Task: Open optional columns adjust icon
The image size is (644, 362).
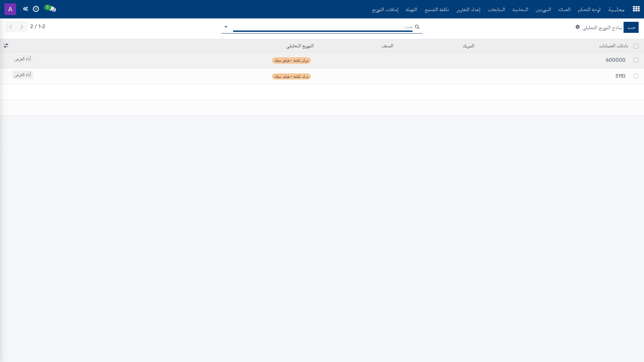Action: pyautogui.click(x=6, y=46)
